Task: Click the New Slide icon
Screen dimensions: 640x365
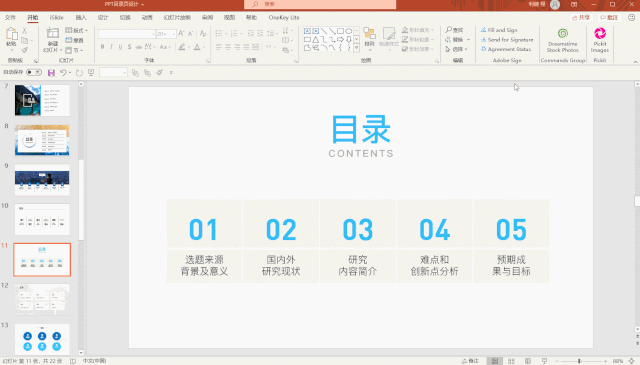Action: pos(53,34)
